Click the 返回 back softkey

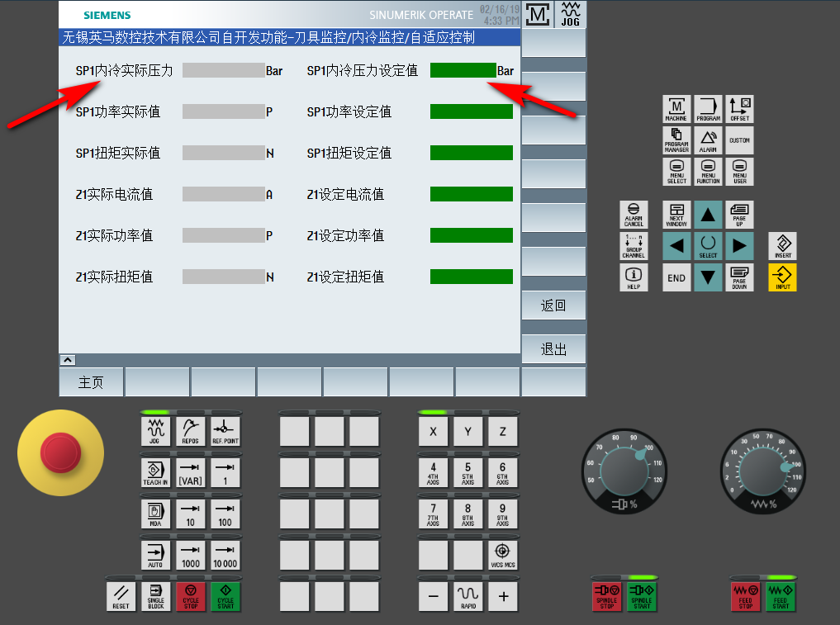(x=553, y=305)
